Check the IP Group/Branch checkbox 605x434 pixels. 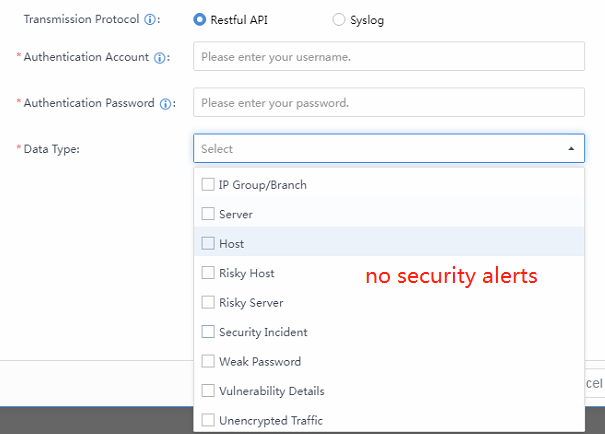click(x=208, y=185)
